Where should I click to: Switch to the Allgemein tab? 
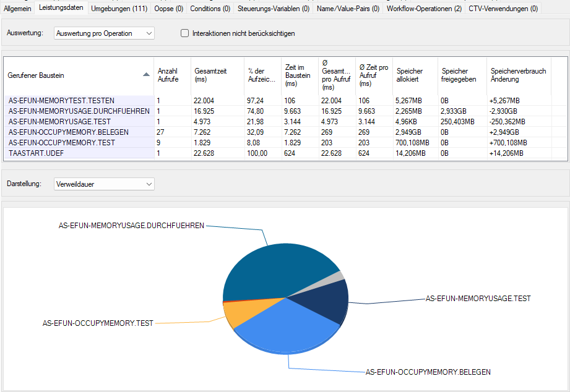pyautogui.click(x=18, y=9)
